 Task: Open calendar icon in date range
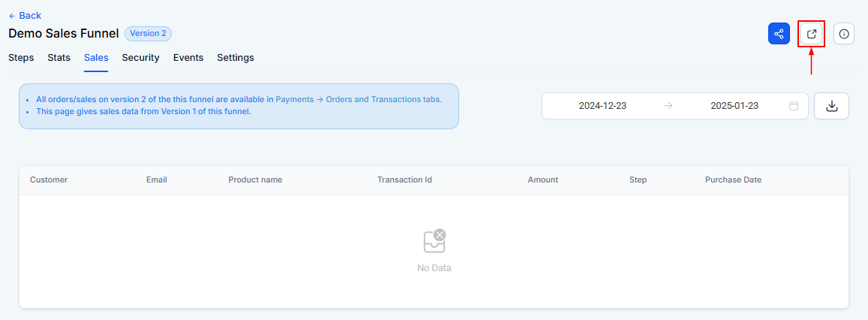[x=793, y=106]
